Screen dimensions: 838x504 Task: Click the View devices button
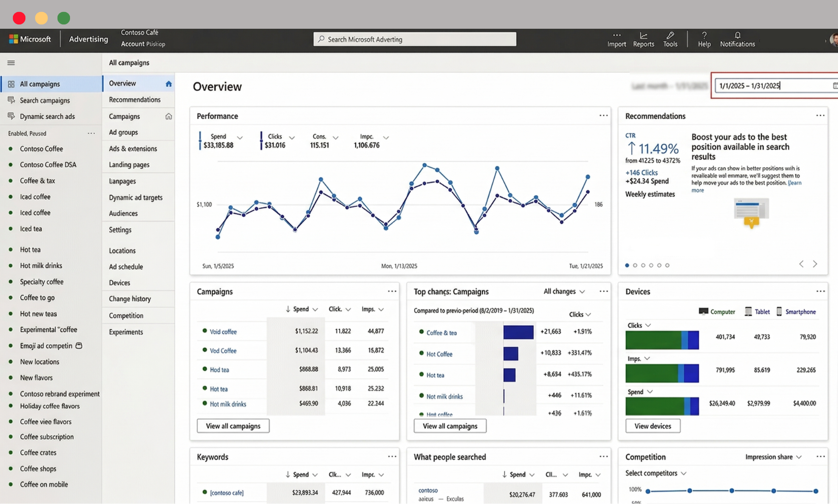[652, 426]
